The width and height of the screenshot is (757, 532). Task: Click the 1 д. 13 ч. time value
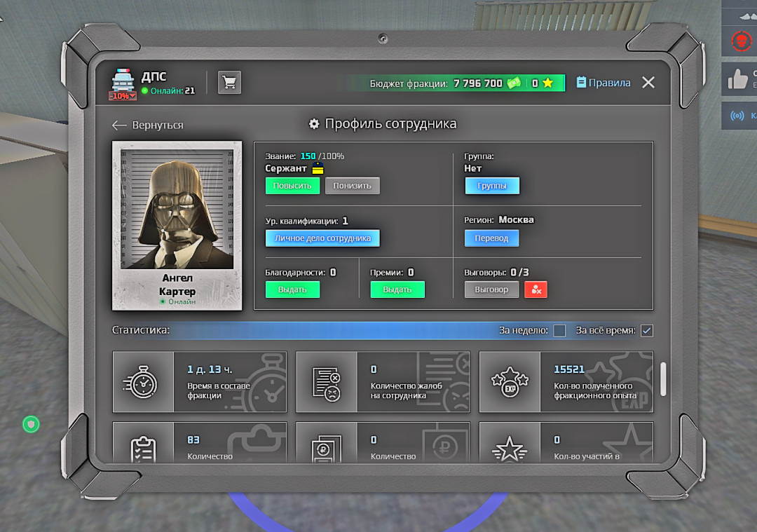(x=210, y=369)
